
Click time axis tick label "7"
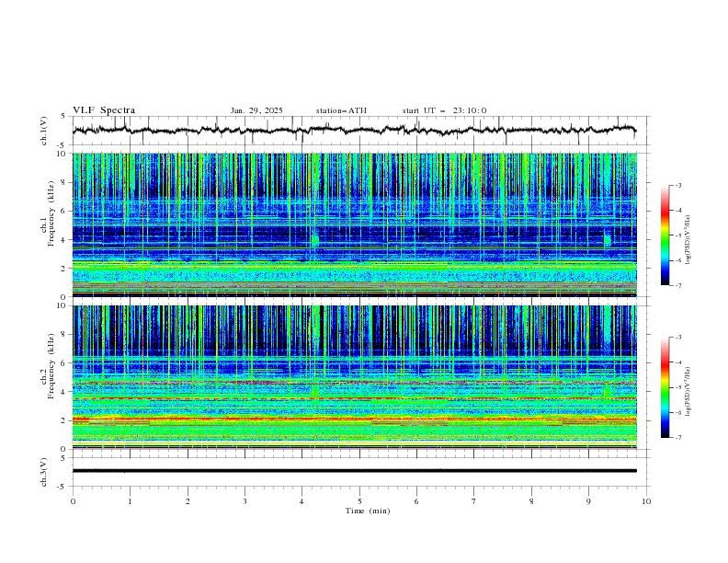pyautogui.click(x=474, y=501)
